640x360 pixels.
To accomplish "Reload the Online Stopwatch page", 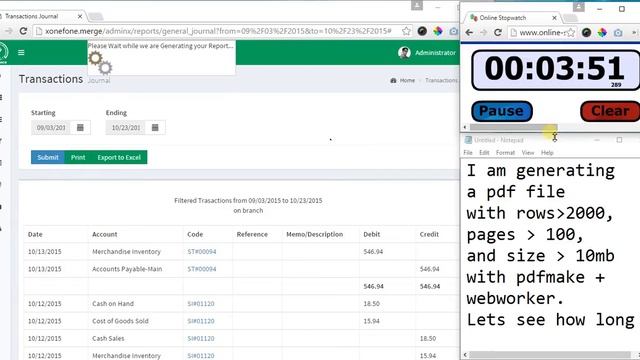I will tap(498, 33).
